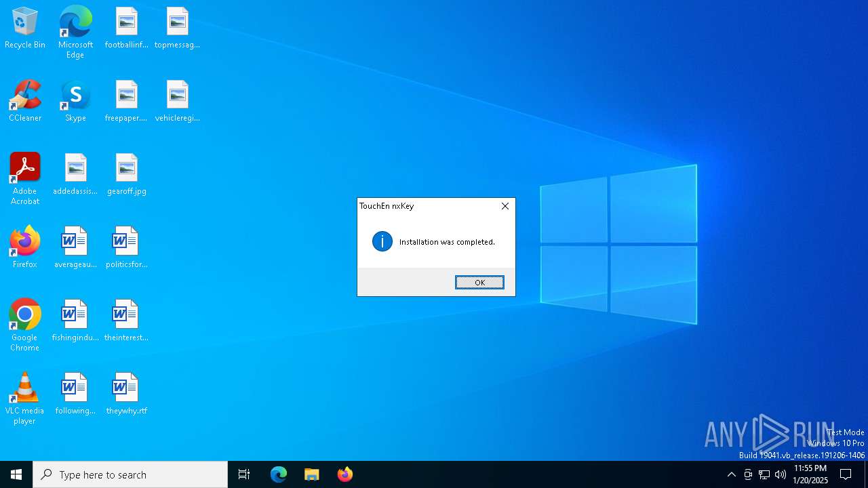868x488 pixels.
Task: Select the Microsoft Edge desktop shortcut
Action: click(75, 33)
